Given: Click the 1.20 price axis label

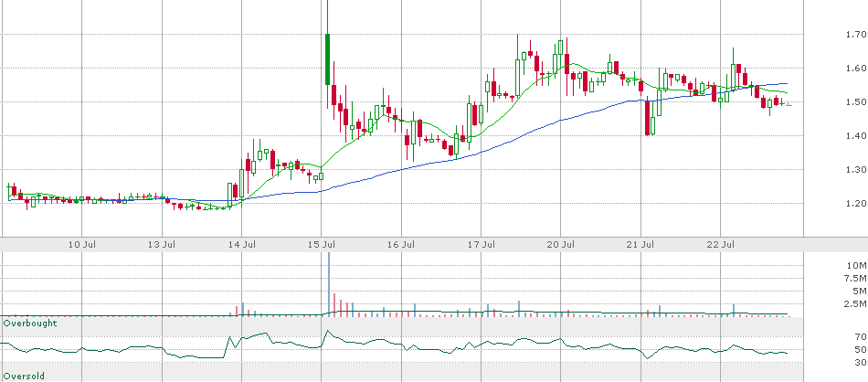Looking at the screenshot, I should 857,203.
